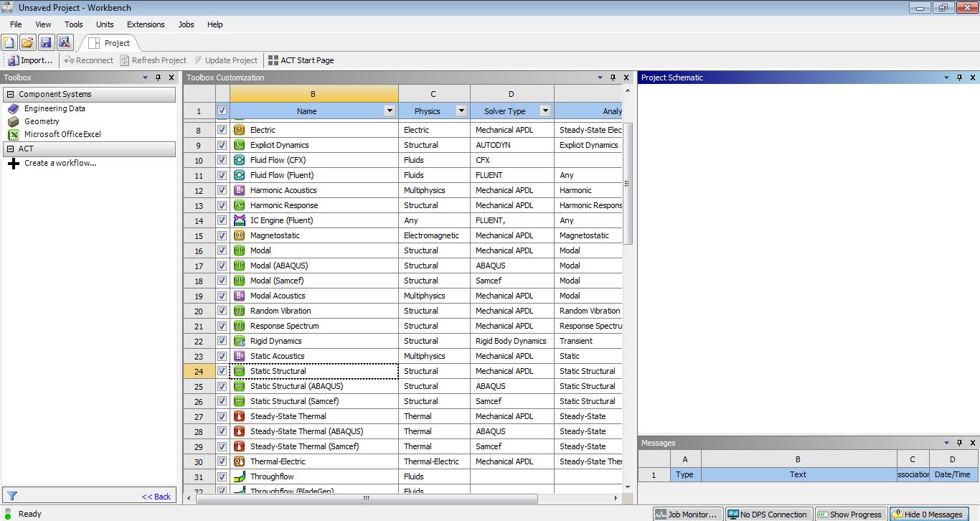Click the New Project toolbar icon

9,42
